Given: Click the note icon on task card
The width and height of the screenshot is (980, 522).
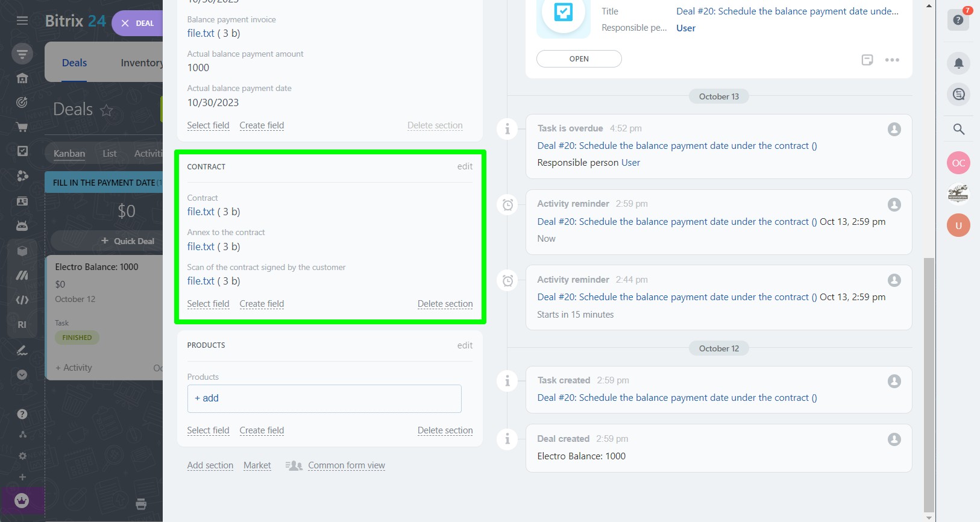Looking at the screenshot, I should tap(867, 60).
